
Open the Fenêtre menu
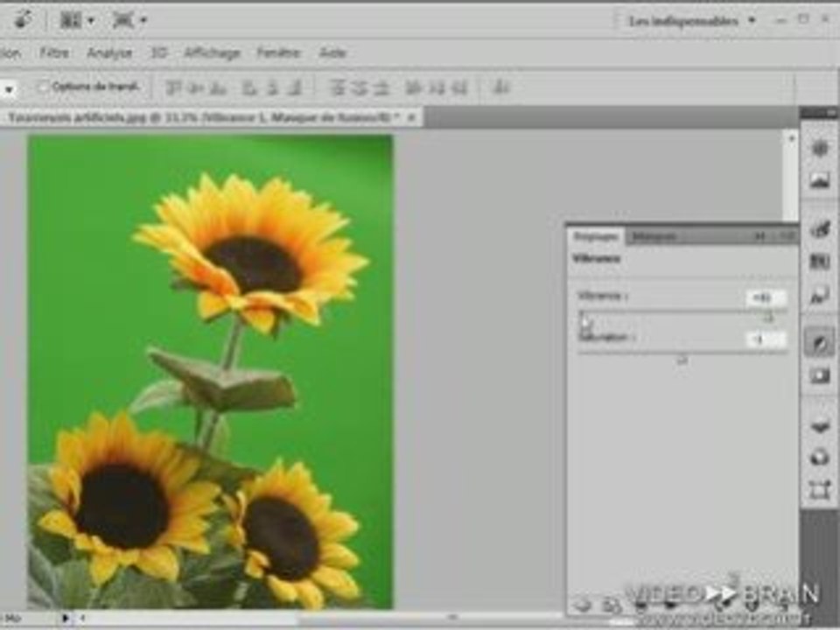278,52
